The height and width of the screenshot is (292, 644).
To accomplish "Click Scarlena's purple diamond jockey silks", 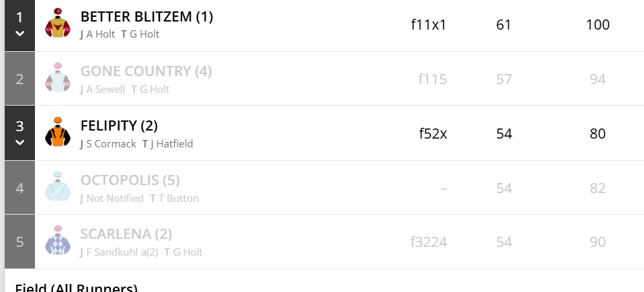I will tap(58, 241).
